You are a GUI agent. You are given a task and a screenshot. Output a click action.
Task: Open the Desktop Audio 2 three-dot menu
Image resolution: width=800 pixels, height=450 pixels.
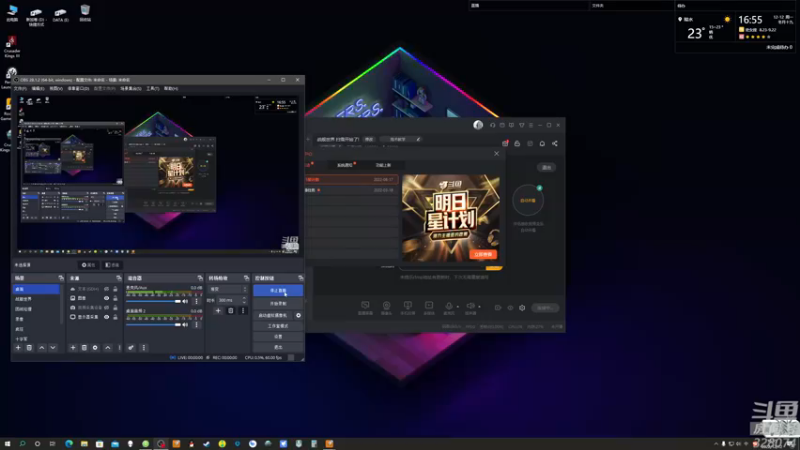[196, 324]
